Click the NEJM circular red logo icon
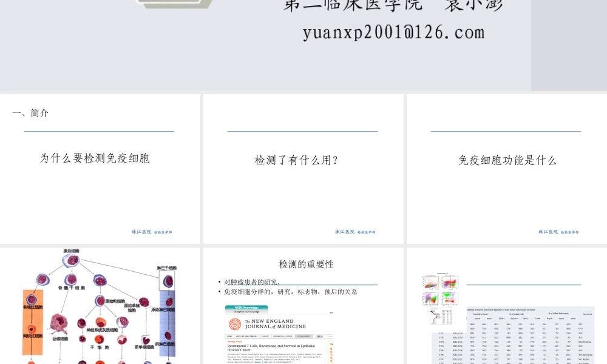The image size is (607, 364). (236, 324)
